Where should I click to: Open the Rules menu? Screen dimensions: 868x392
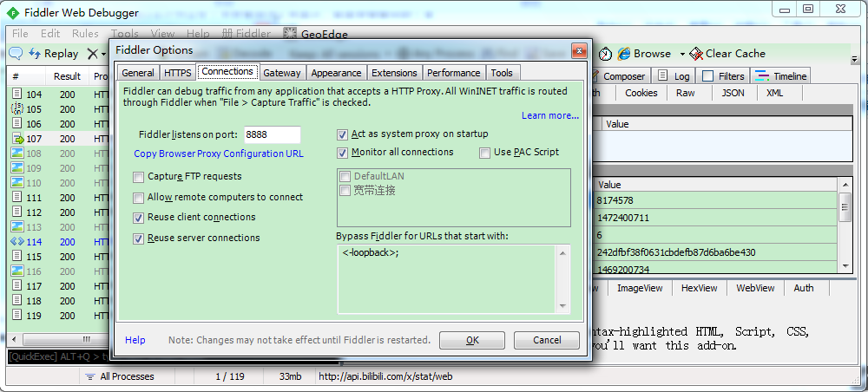(85, 34)
